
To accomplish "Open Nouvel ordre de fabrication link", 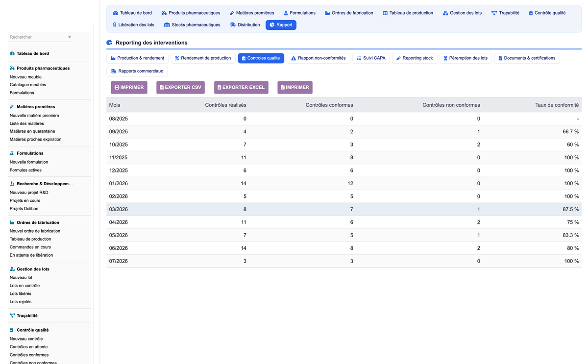I will click(35, 231).
